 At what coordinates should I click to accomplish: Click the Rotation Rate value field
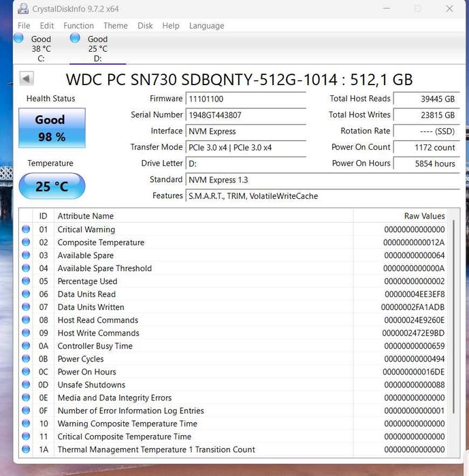(427, 131)
